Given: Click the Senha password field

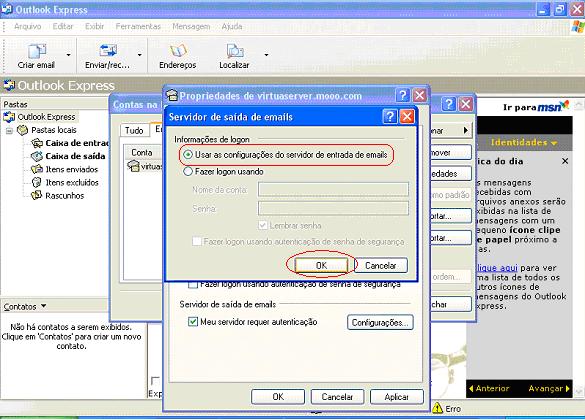Looking at the screenshot, I should point(333,208).
